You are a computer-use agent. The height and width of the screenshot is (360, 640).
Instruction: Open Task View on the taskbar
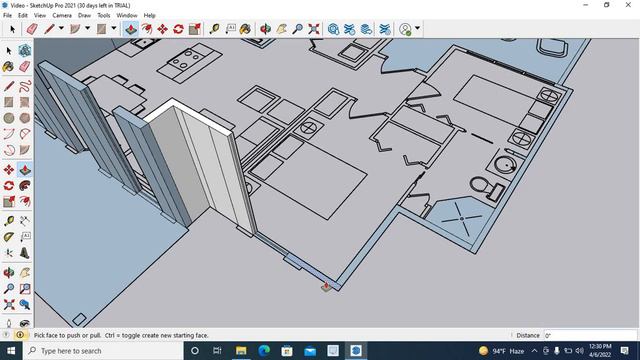217,351
